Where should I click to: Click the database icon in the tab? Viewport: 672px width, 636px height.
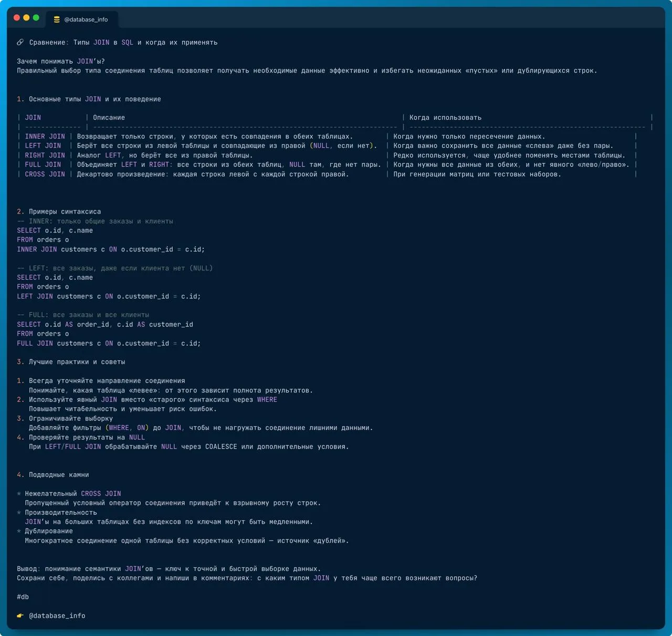tap(57, 19)
